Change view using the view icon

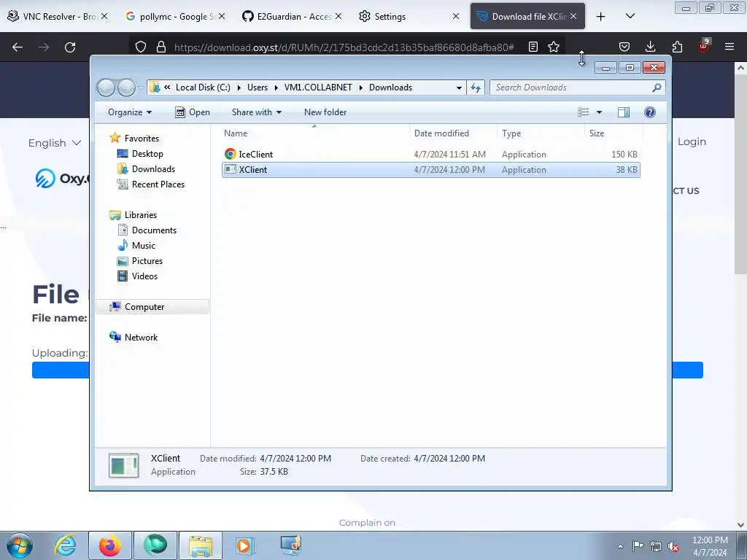click(x=583, y=112)
